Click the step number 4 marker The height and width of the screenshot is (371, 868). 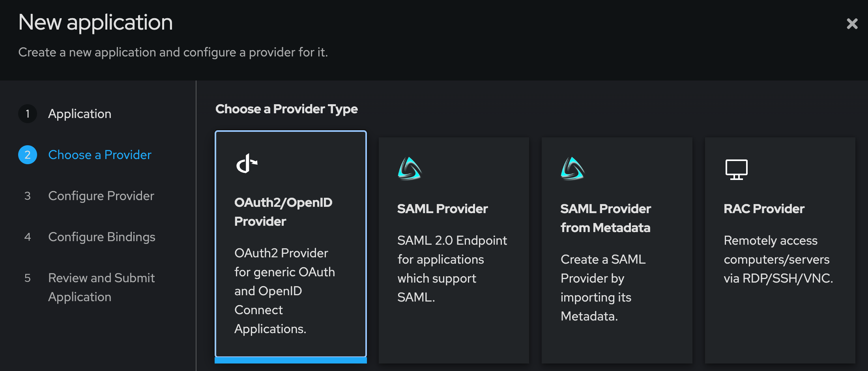tap(28, 237)
